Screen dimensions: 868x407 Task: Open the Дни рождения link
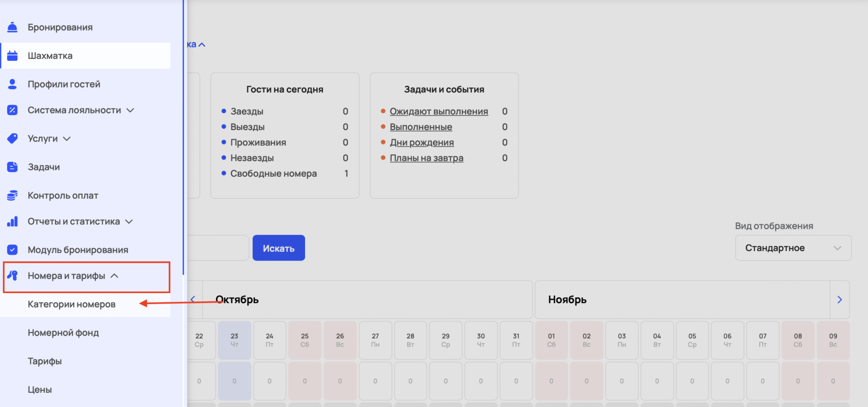point(421,142)
